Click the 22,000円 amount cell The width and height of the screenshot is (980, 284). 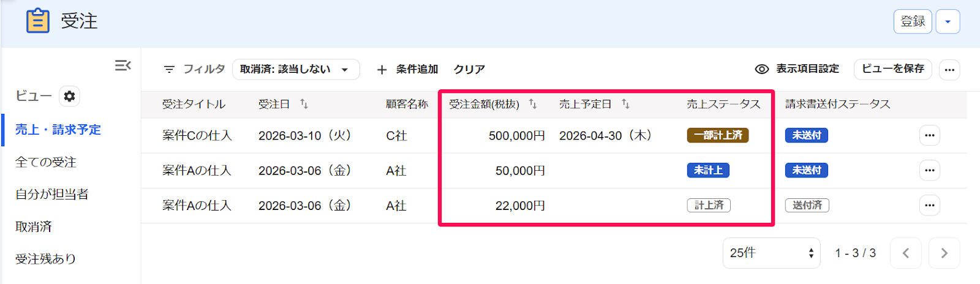click(520, 206)
